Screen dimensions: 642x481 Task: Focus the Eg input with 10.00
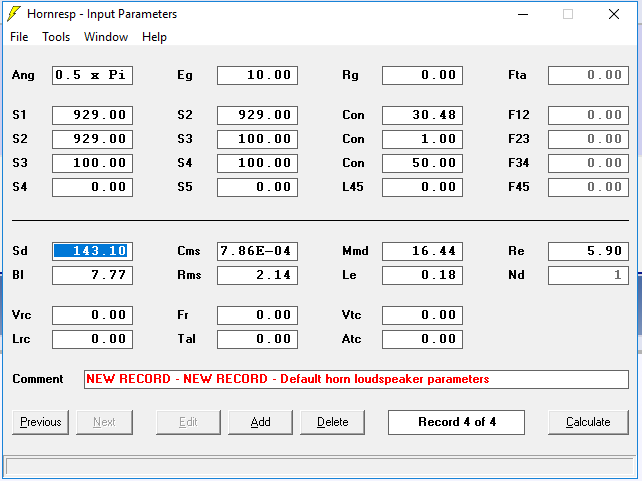258,75
